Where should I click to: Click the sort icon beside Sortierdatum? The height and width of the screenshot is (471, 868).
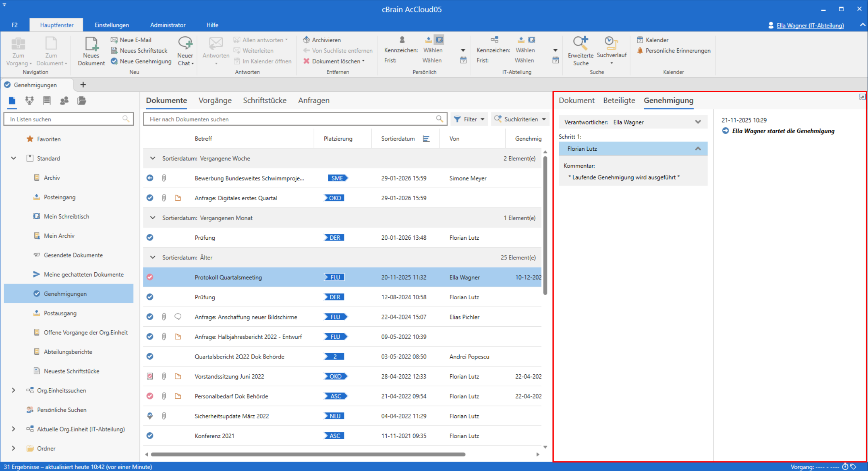pyautogui.click(x=426, y=139)
